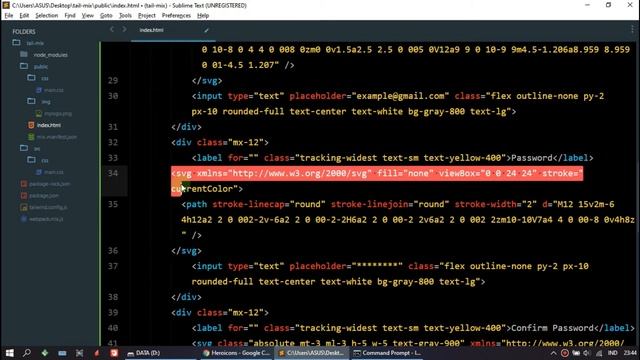
Task: Click the package-lock.json file icon
Action: click(24, 184)
